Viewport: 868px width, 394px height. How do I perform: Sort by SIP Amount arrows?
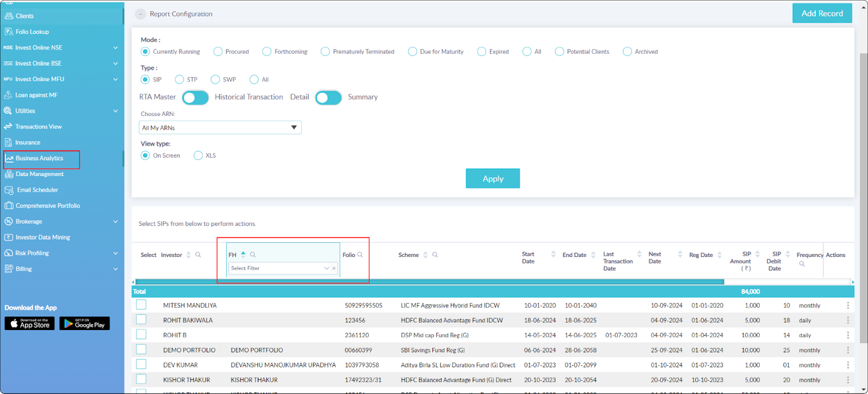[757, 254]
